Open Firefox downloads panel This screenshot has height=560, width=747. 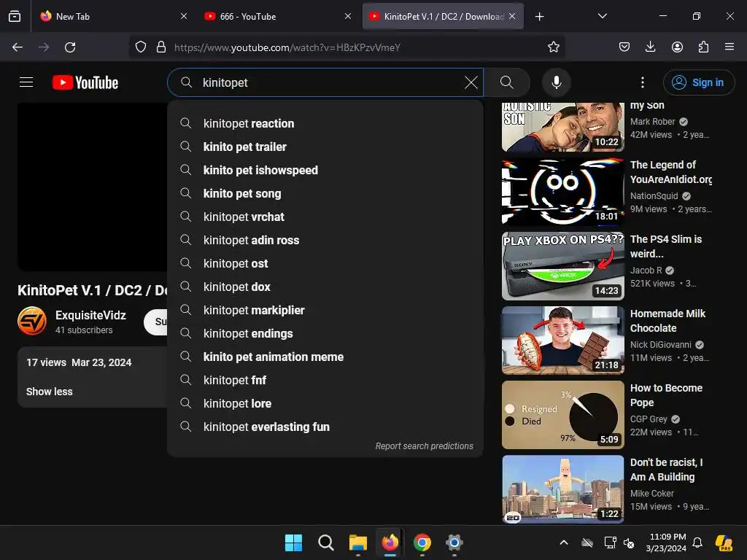point(650,47)
